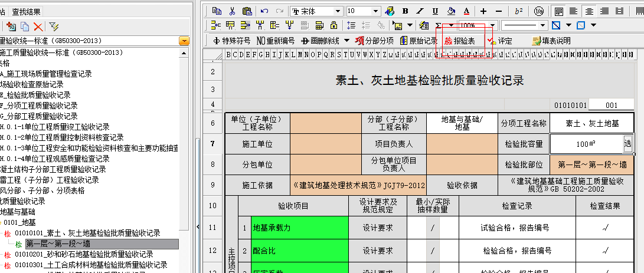Open the font color picker
The height and width of the screenshot is (273, 644).
(x=466, y=11)
